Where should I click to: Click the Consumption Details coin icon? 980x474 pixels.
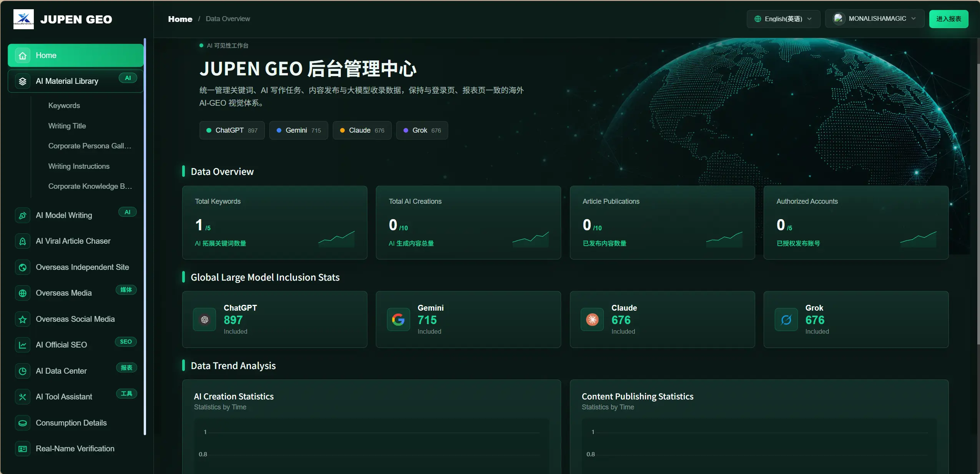point(23,423)
